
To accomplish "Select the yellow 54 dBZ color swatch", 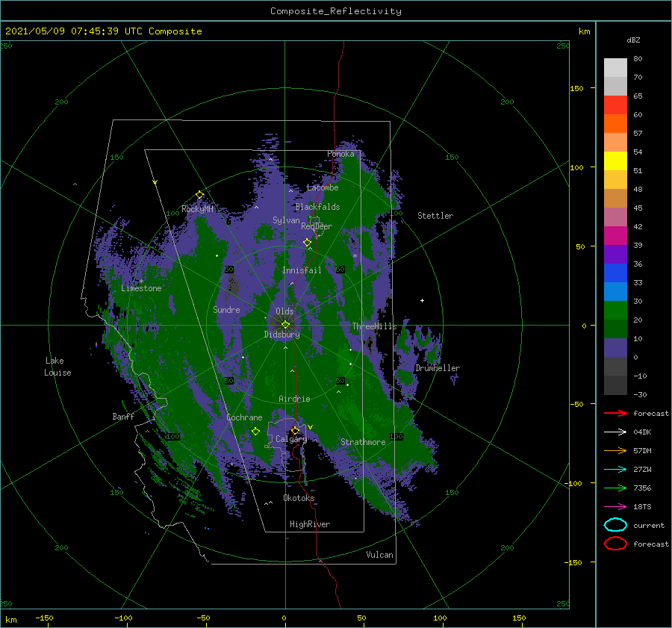I will coord(615,161).
